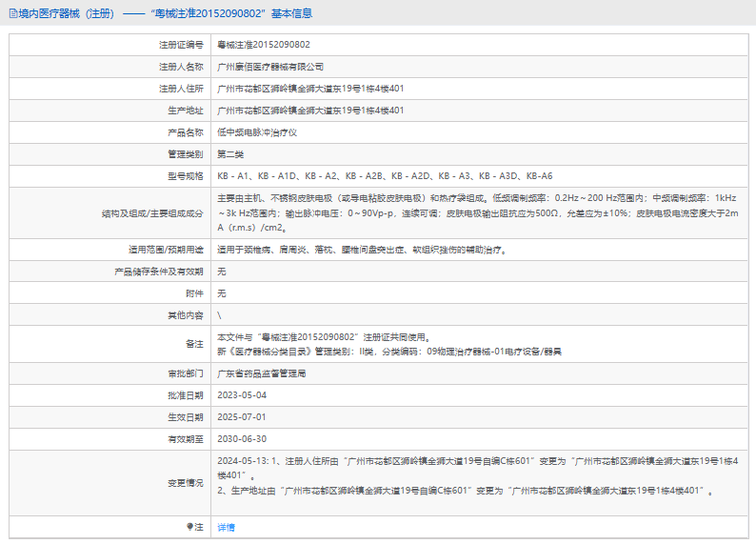Select structure description starting 主要由主机
This screenshot has height=544, width=756.
[477, 212]
